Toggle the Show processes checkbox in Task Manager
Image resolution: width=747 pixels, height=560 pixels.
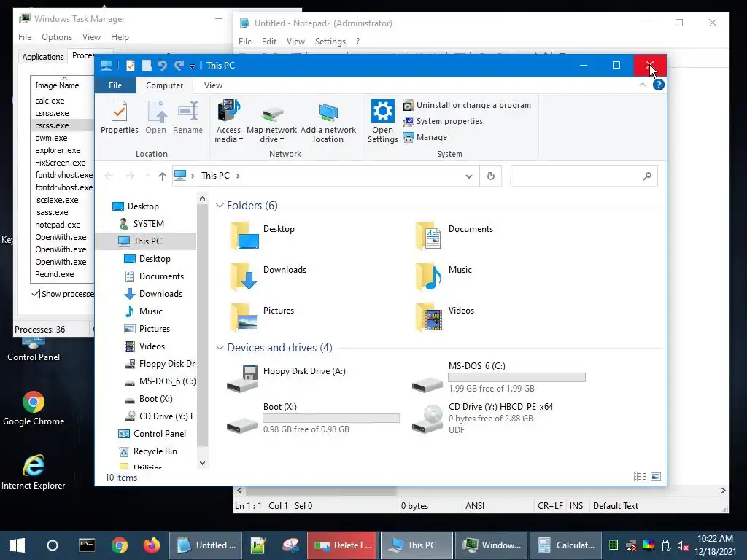pos(35,294)
